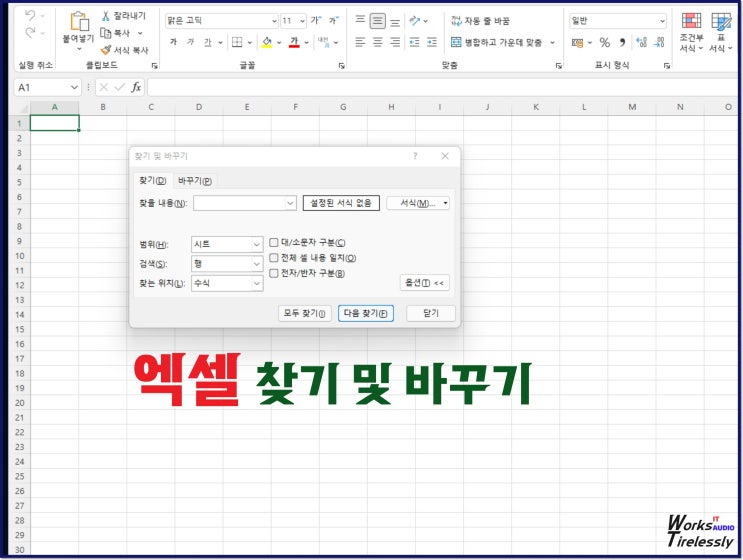Apply the fill color bucket
Image resolution: width=743 pixels, height=560 pixels.
[x=267, y=43]
